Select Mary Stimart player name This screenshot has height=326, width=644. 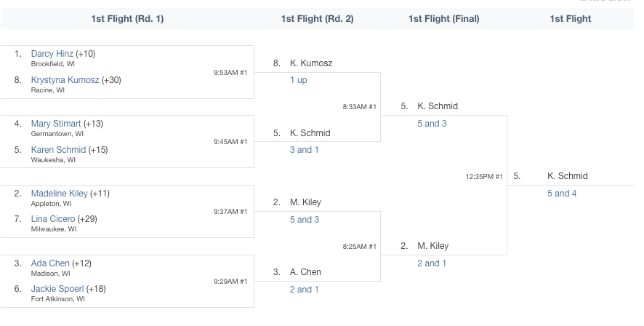click(x=56, y=124)
